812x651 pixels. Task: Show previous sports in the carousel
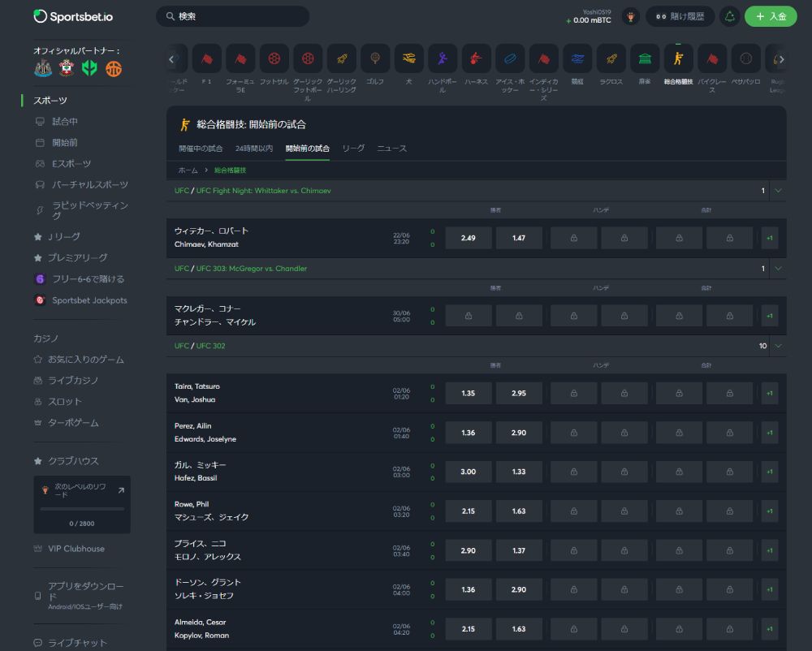coord(171,59)
